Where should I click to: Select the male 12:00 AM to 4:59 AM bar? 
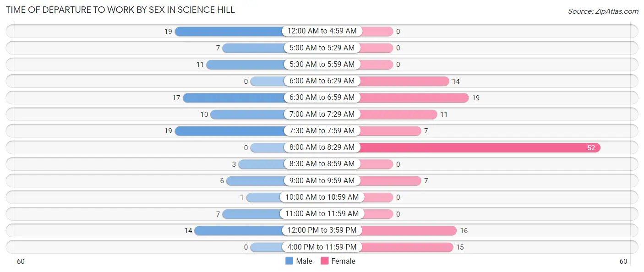(229, 31)
